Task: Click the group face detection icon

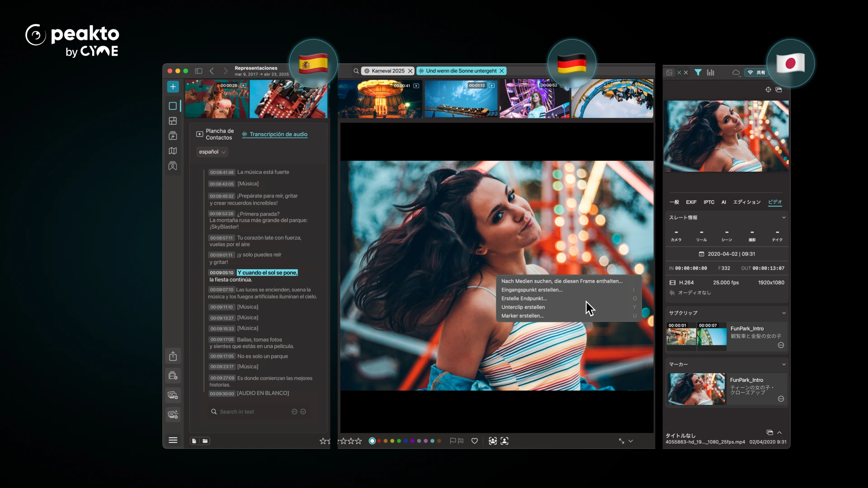Action: tap(493, 441)
